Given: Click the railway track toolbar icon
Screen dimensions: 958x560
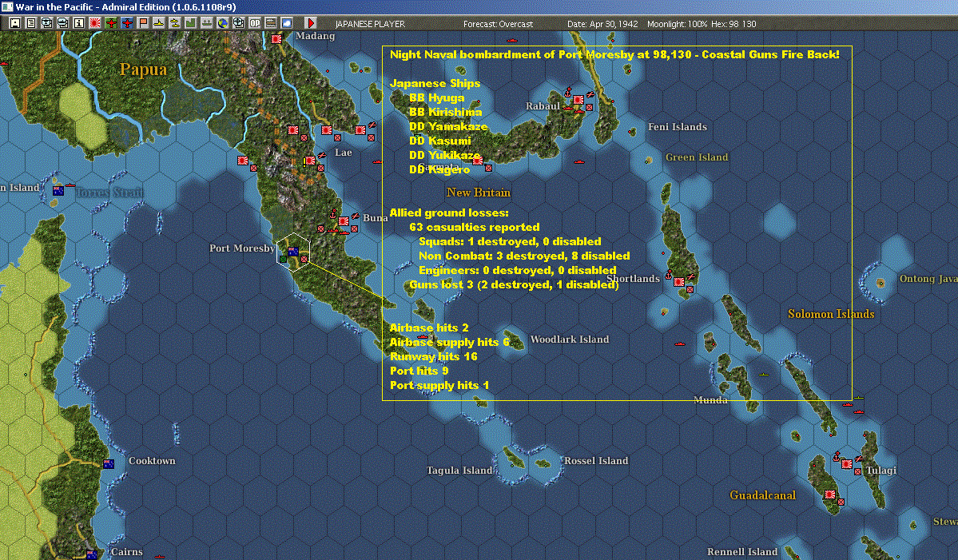Looking at the screenshot, I should [271, 23].
